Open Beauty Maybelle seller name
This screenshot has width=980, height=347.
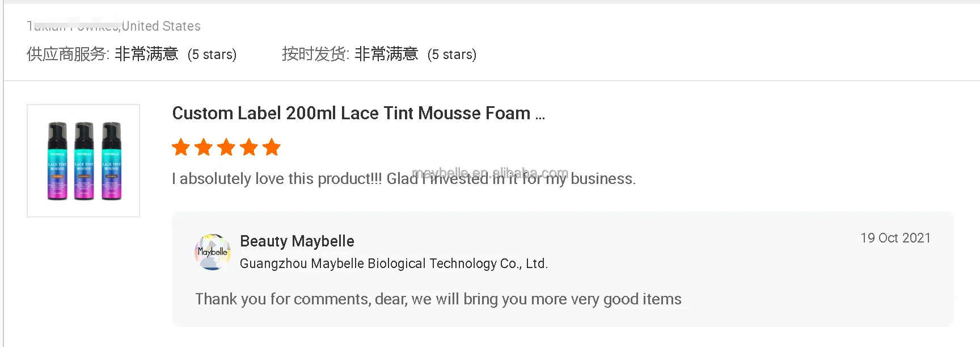click(x=297, y=241)
